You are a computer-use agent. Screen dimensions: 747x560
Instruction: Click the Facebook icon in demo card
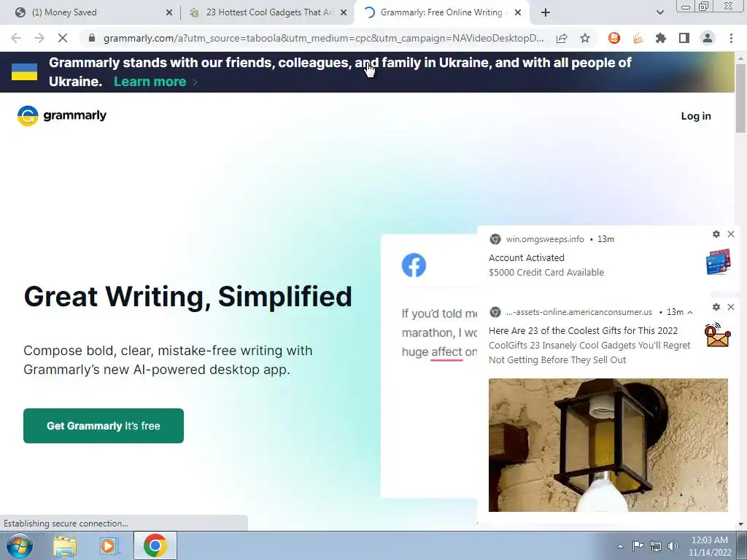(414, 265)
